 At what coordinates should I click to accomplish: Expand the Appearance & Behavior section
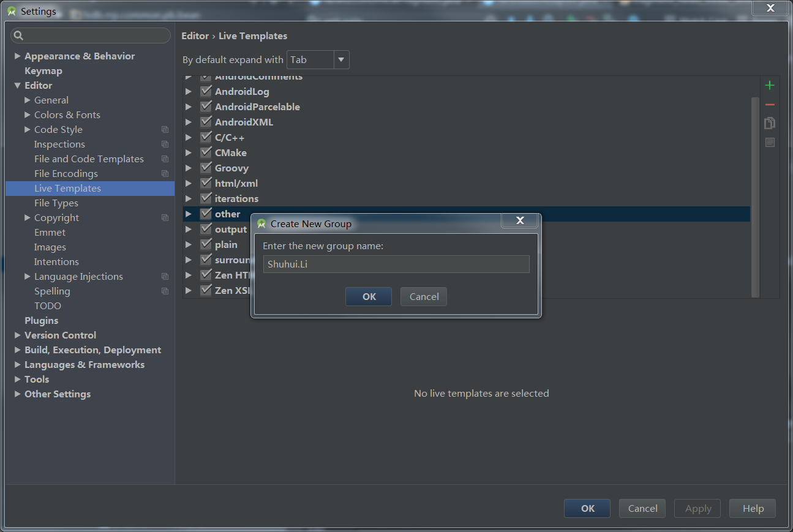(x=18, y=56)
